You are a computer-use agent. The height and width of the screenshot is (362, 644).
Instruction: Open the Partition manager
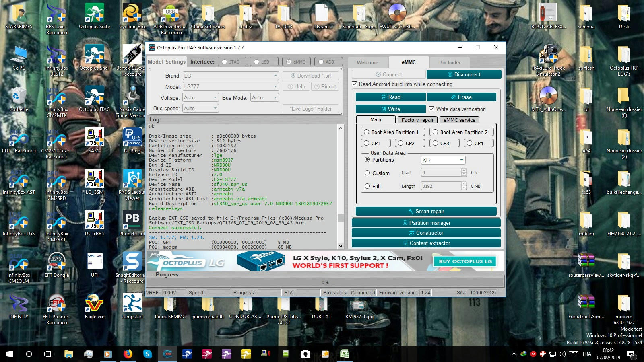point(426,223)
